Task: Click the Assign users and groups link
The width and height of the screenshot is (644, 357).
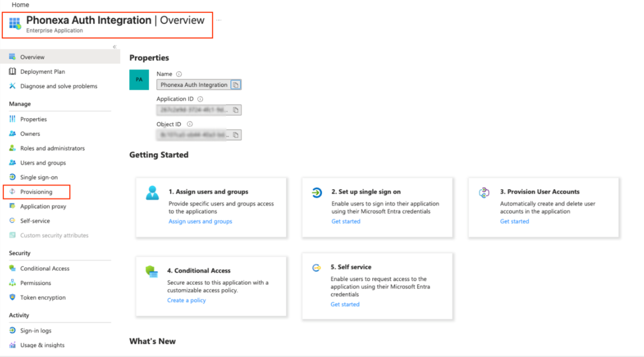Action: point(200,221)
